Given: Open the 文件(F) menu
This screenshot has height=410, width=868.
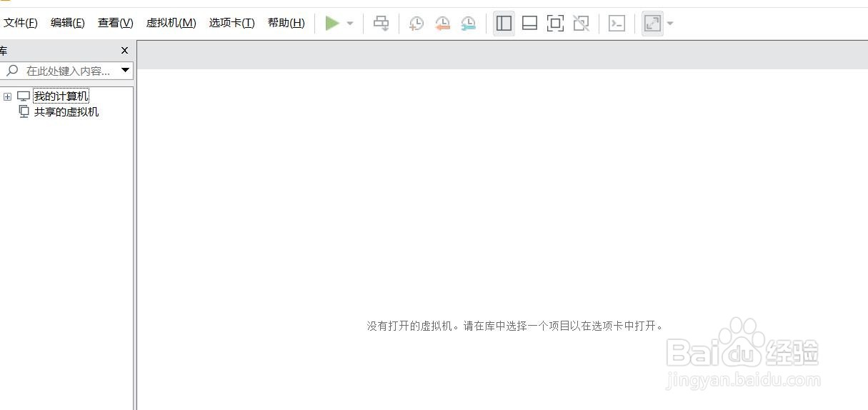Looking at the screenshot, I should [x=21, y=23].
